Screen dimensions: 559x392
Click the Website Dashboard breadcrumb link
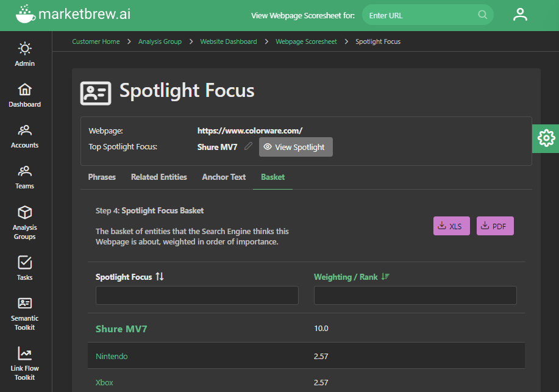(229, 41)
